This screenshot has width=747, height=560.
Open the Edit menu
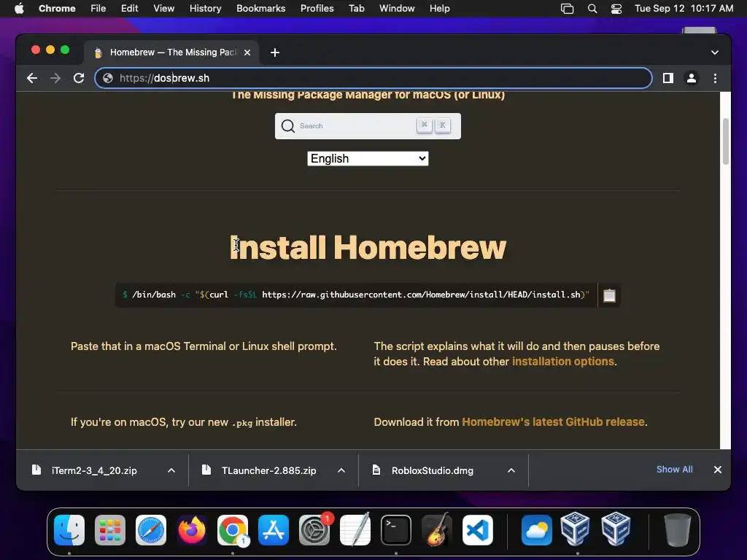pos(129,9)
